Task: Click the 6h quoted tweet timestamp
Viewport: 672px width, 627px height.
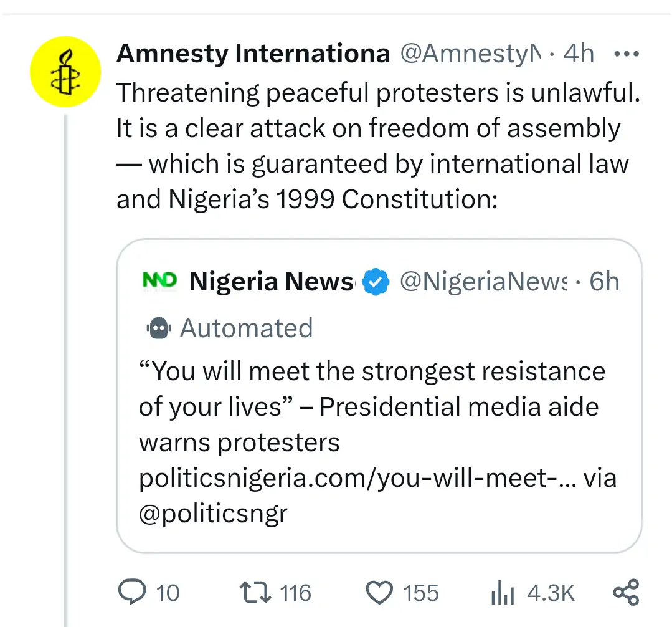Action: click(604, 282)
